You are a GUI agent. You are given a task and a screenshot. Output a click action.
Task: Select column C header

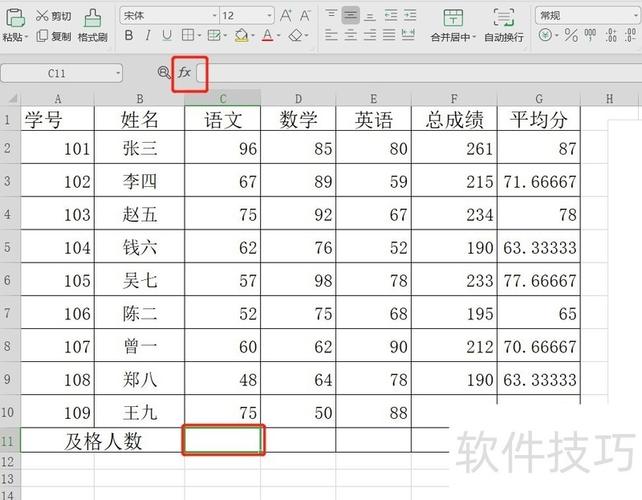coord(223,98)
